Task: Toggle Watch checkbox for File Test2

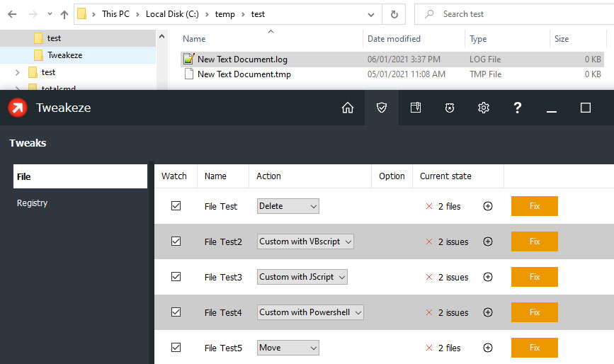Action: (x=176, y=241)
